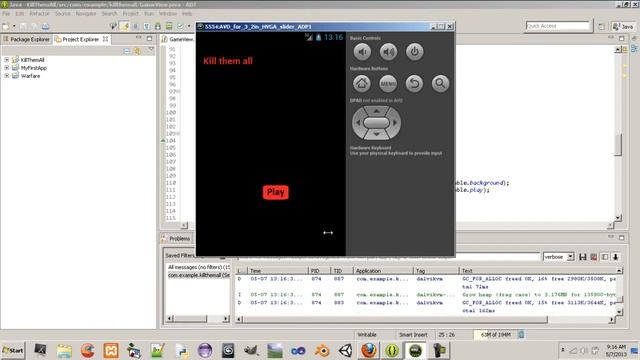The image size is (640, 360).
Task: Open Unity from the taskbar
Action: tap(345, 350)
